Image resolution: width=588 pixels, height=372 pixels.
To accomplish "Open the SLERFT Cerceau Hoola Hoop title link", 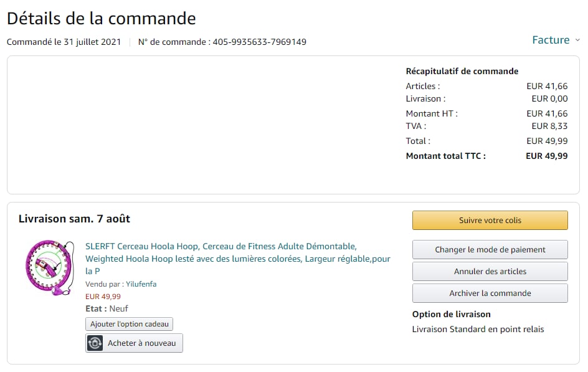I will tap(238, 259).
